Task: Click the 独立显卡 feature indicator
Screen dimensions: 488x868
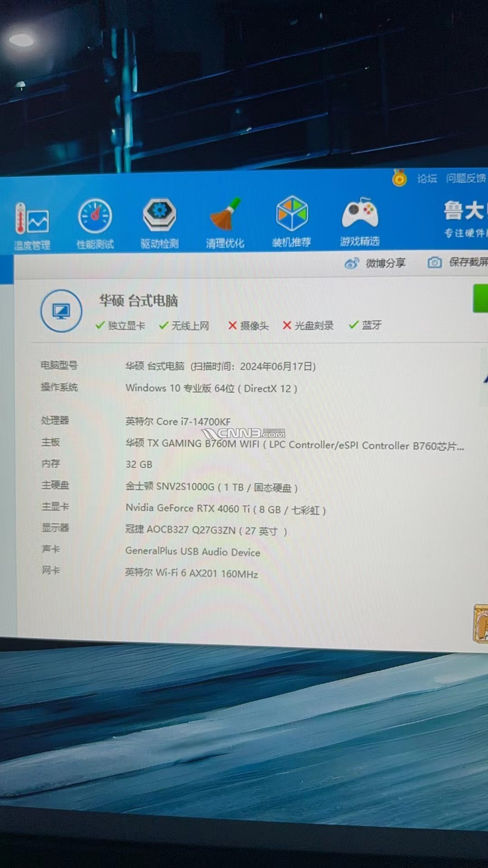Action: pos(121,325)
